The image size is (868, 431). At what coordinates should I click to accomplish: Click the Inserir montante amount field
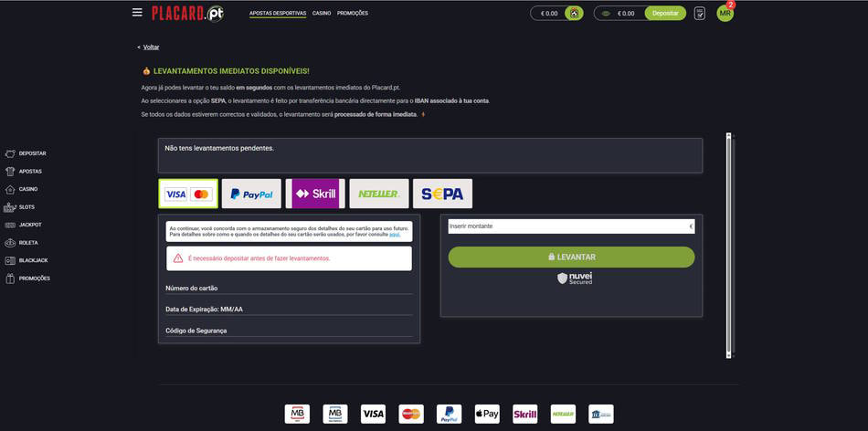coord(566,226)
